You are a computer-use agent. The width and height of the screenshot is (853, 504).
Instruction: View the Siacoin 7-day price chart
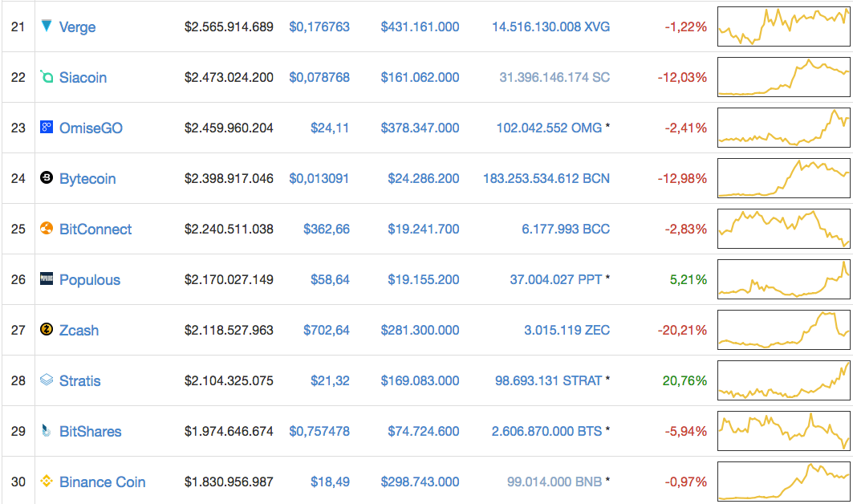[x=783, y=77]
